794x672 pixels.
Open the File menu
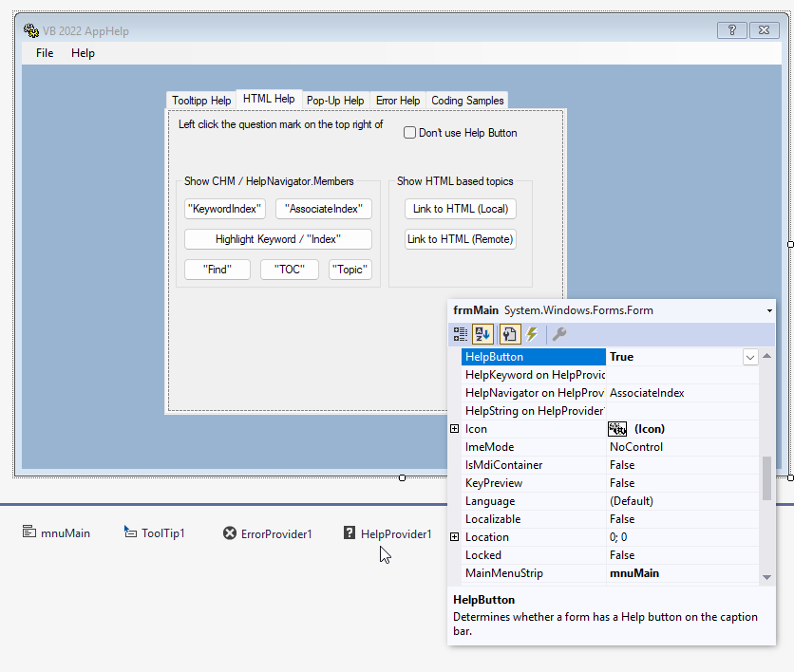pos(45,53)
